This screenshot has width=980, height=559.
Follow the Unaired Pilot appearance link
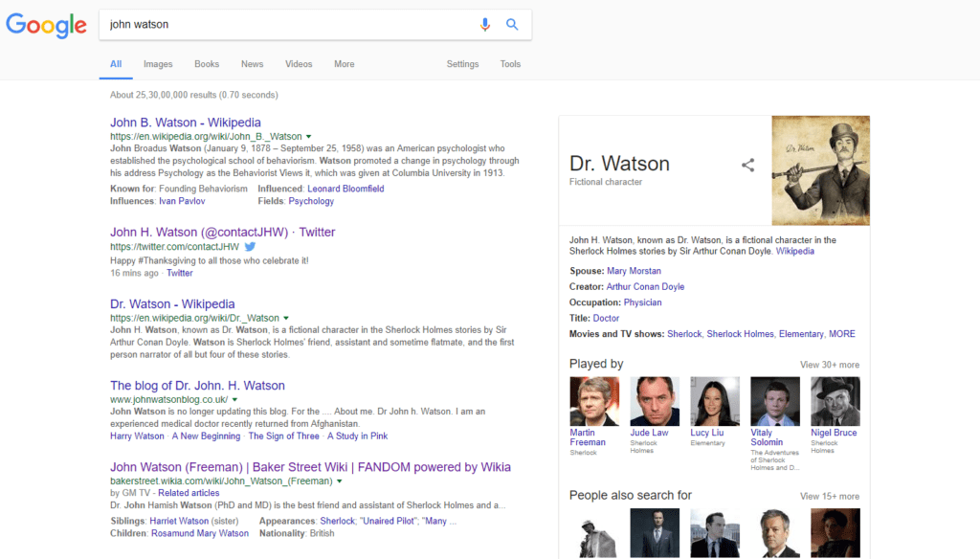390,522
